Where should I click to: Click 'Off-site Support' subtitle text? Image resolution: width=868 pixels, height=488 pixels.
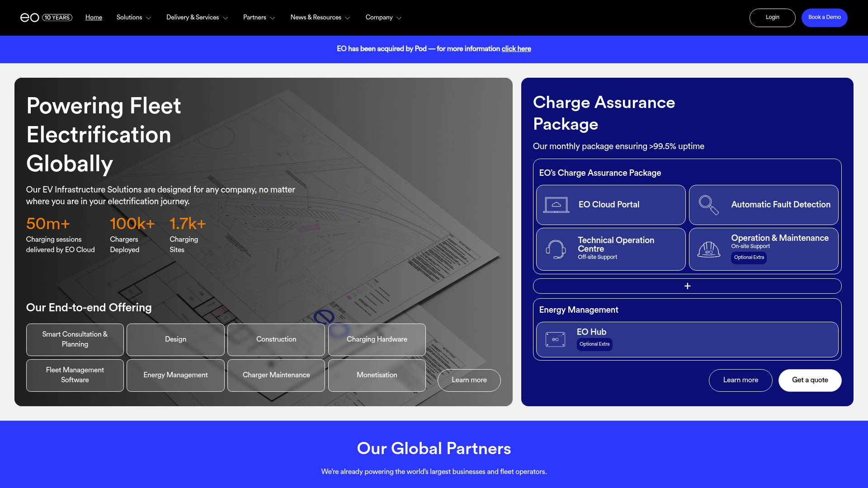point(597,257)
